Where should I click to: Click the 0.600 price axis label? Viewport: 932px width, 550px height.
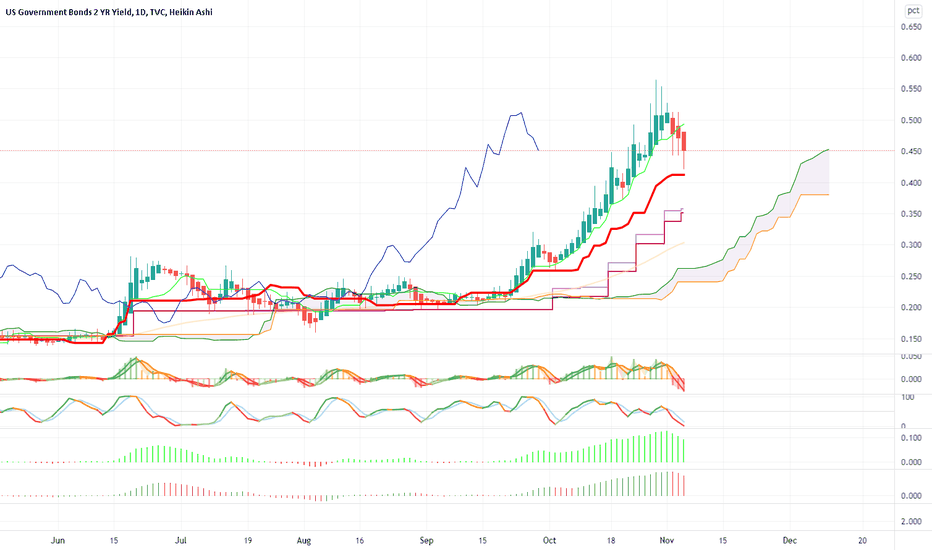click(911, 58)
